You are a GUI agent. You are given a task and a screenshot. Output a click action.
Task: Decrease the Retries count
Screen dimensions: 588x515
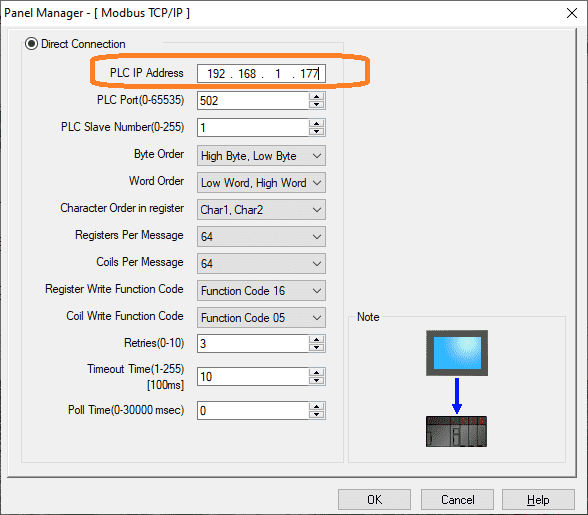point(317,348)
